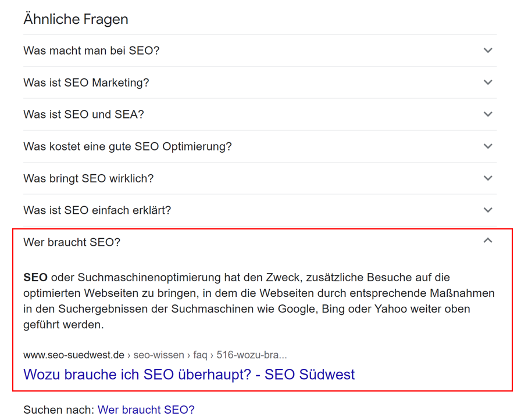Expand the question "Was ist SEO Marketing?"
Image resolution: width=521 pixels, height=420 pixels.
[x=84, y=82]
